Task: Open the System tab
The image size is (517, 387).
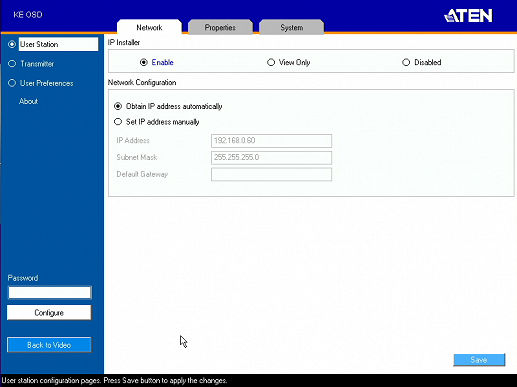Action: (x=292, y=27)
